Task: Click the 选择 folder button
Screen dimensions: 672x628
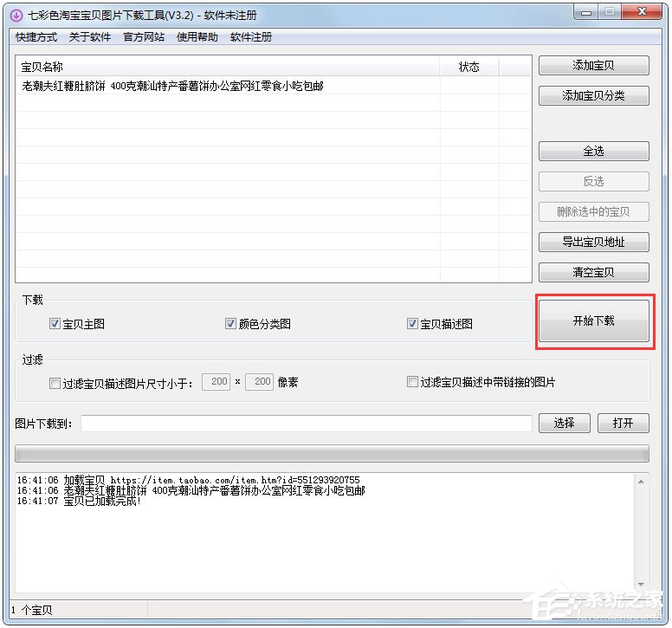Action: (x=564, y=424)
